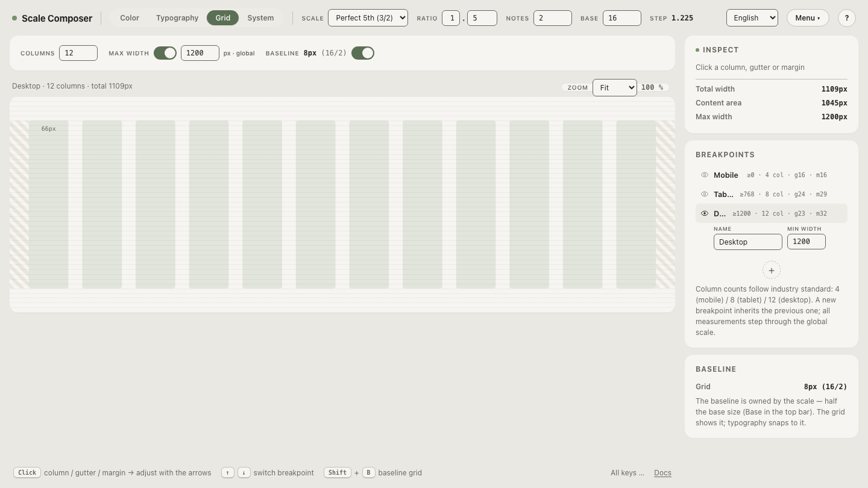Click the All keys link

[x=627, y=473]
